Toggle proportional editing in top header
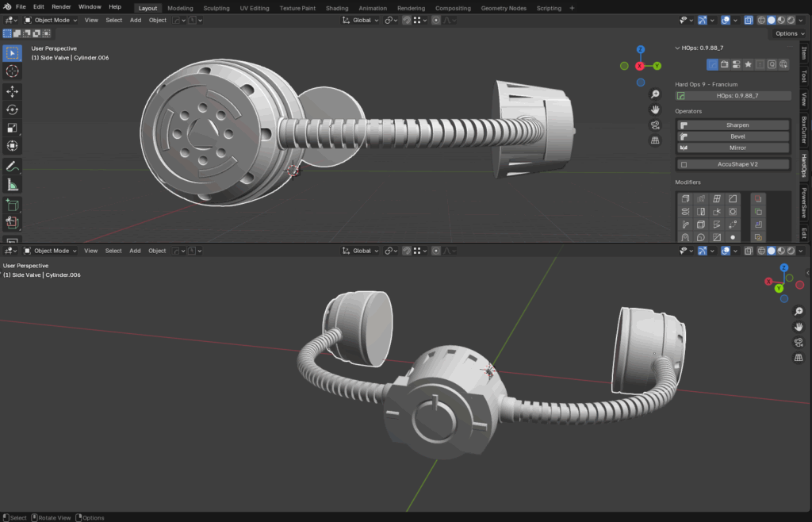The width and height of the screenshot is (812, 522). point(436,20)
